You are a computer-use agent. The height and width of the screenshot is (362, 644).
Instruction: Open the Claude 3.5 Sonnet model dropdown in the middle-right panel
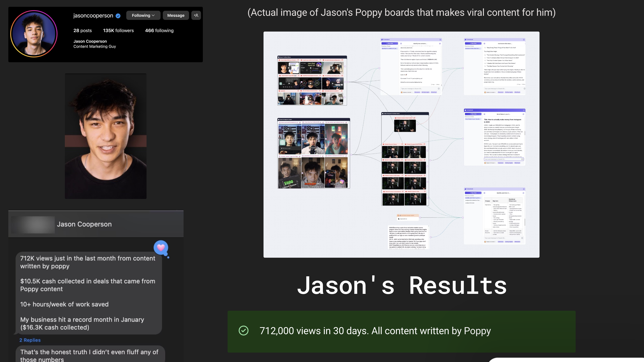tap(490, 163)
